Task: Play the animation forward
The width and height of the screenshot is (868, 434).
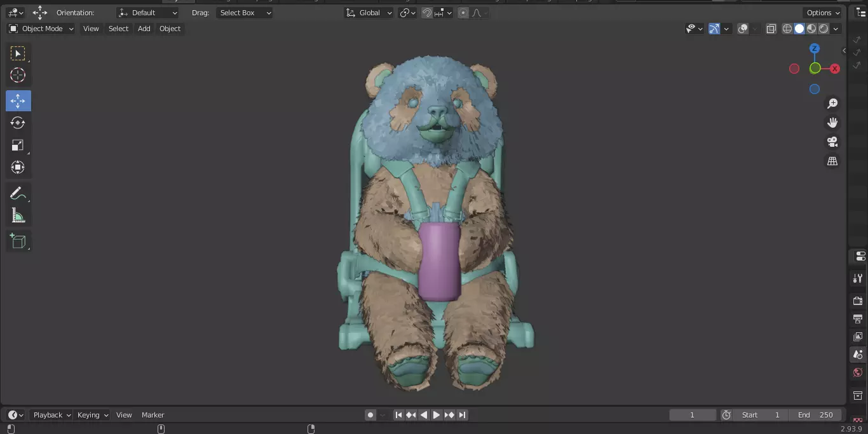Action: [x=437, y=415]
